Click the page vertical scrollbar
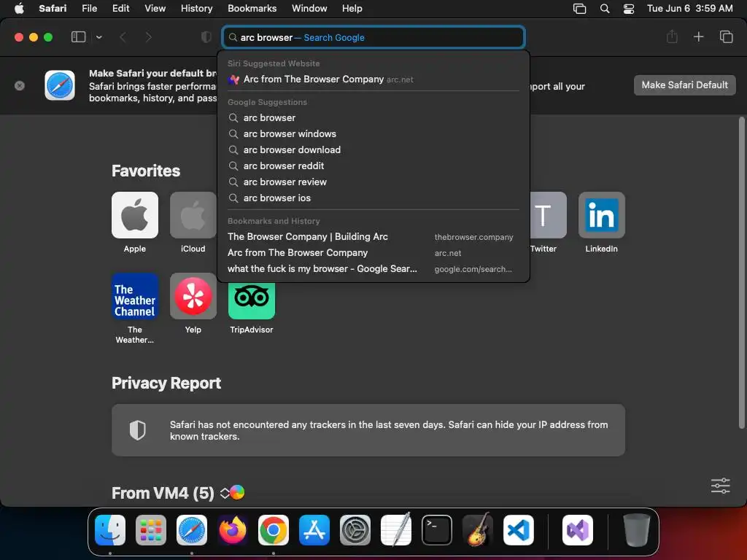The width and height of the screenshot is (747, 560). 741,273
